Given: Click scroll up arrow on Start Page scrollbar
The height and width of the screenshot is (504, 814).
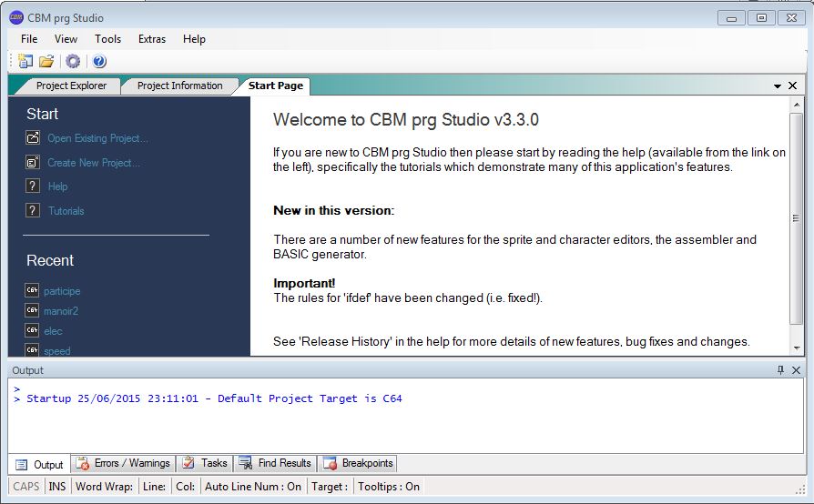Looking at the screenshot, I should coord(797,105).
